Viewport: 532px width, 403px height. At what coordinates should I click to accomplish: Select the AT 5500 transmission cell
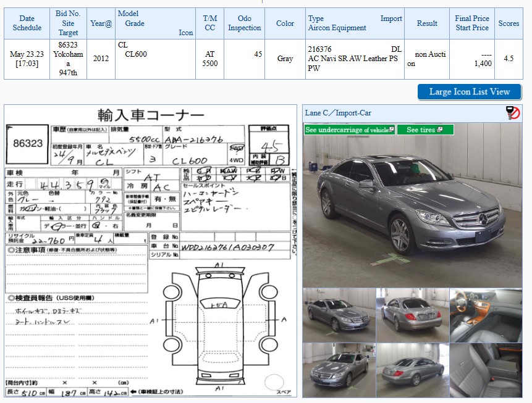[209, 59]
